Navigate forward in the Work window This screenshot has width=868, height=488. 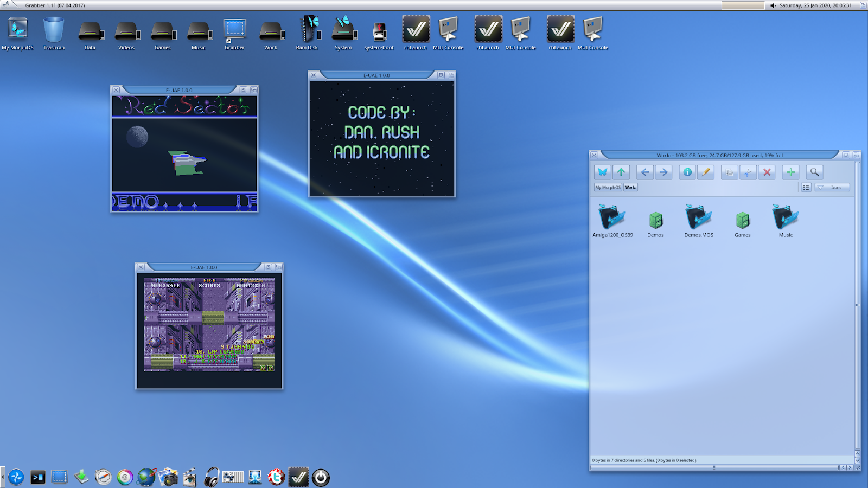click(663, 172)
